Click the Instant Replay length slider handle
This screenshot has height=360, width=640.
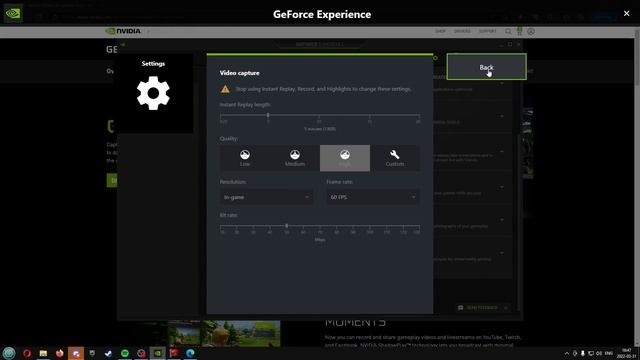pyautogui.click(x=268, y=116)
